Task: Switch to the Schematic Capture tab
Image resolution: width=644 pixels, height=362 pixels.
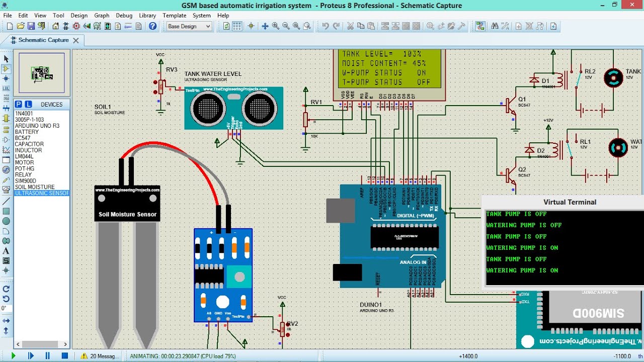Action: [x=43, y=40]
